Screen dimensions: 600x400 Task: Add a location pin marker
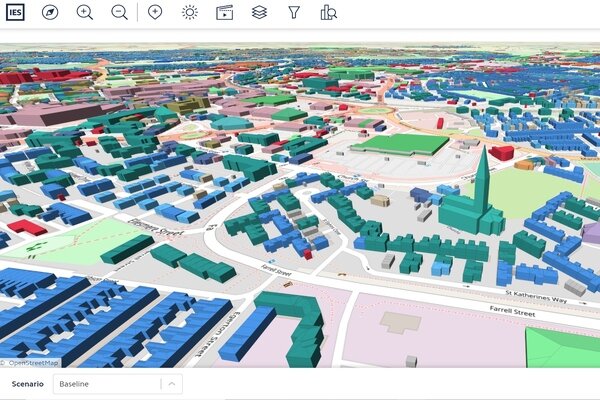(x=155, y=12)
